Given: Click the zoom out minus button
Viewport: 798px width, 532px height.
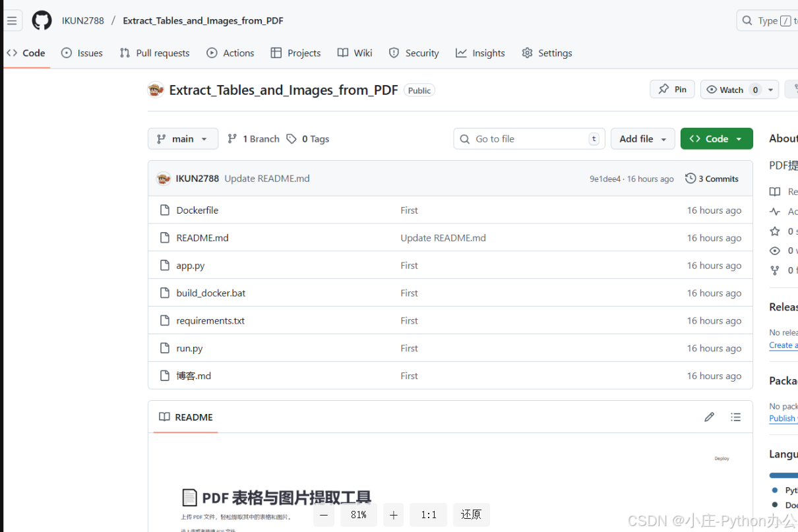Looking at the screenshot, I should coord(323,515).
